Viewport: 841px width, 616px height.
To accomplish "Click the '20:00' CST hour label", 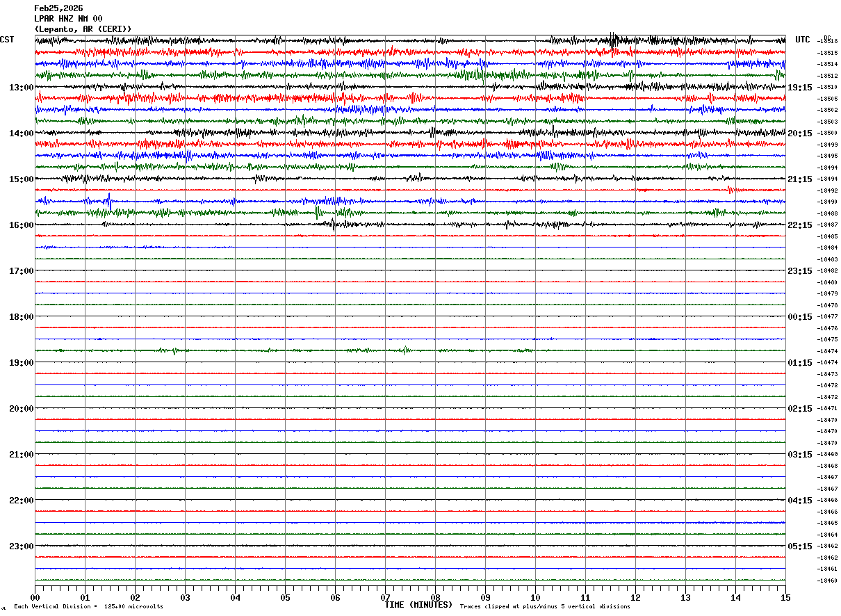I will pyautogui.click(x=22, y=409).
